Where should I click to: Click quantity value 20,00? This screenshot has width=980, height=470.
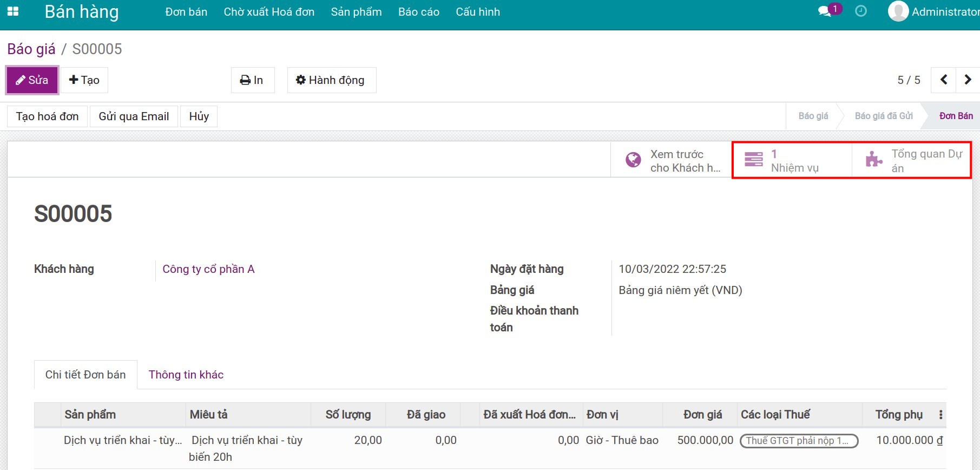368,440
